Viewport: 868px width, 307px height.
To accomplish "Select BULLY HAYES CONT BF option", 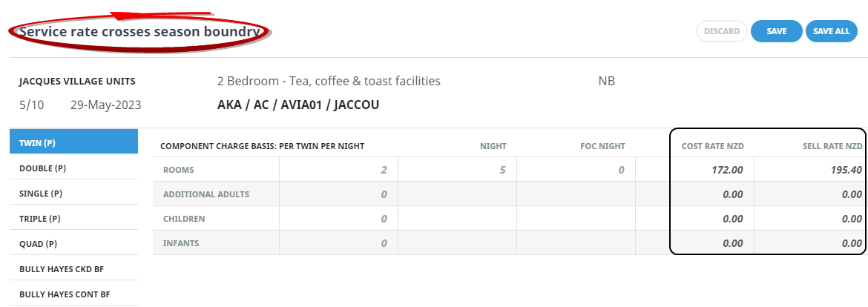I will pyautogui.click(x=73, y=294).
